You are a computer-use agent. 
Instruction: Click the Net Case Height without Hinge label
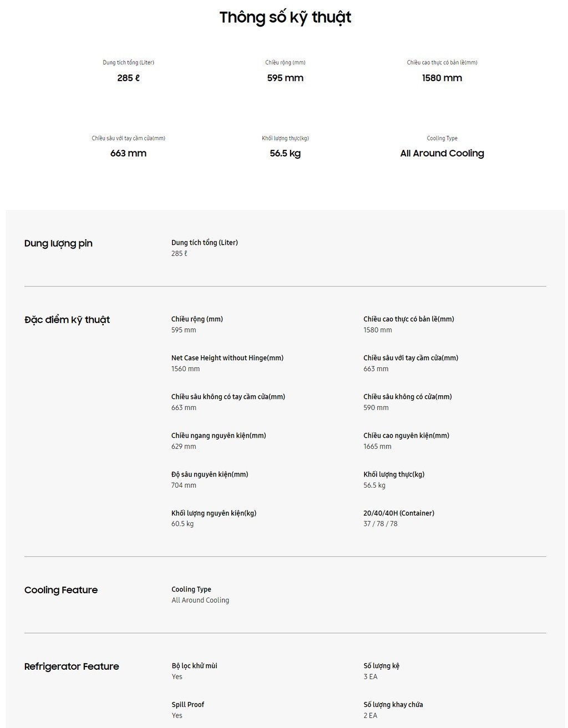227,358
